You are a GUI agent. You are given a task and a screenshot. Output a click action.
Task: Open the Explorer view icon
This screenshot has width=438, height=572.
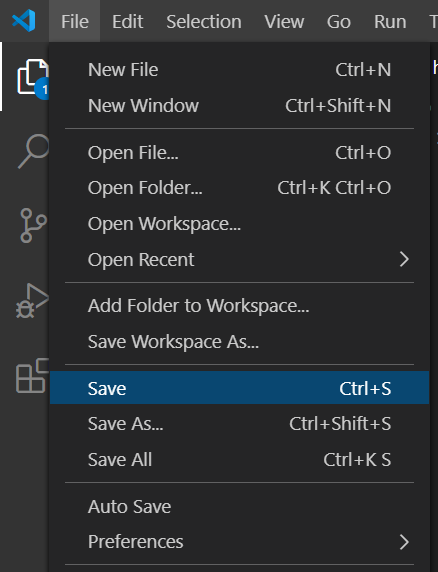pos(33,78)
